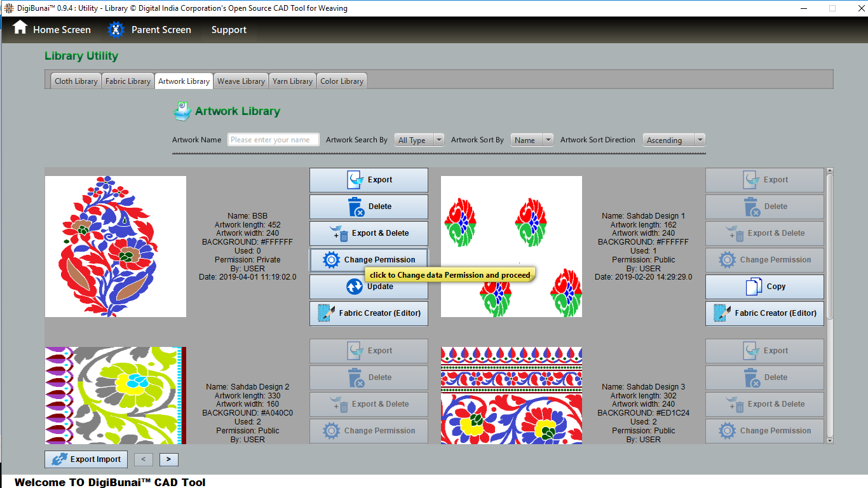Expand the Artwork Sort By dropdown
This screenshot has height=488, width=868.
point(532,140)
